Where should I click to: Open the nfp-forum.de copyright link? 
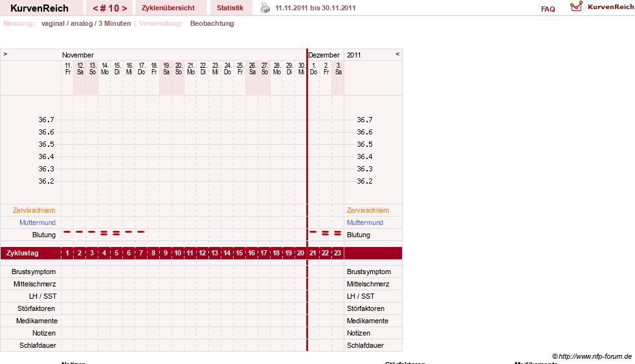click(x=592, y=356)
